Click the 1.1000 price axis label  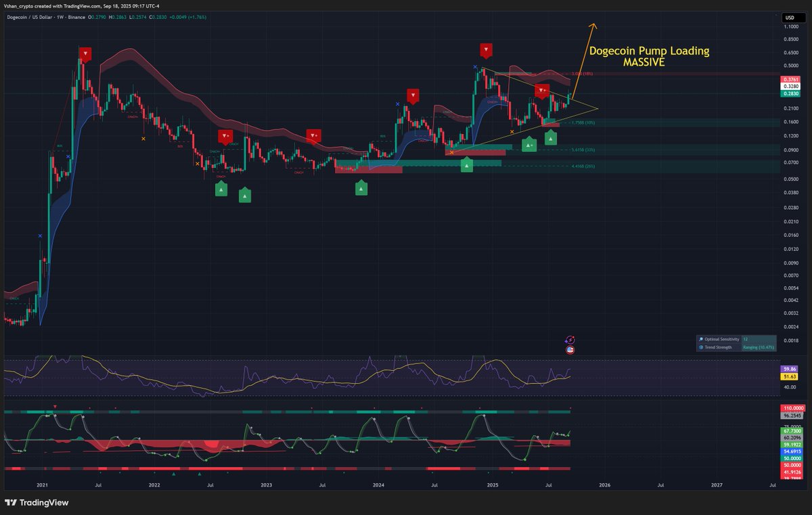tap(791, 26)
